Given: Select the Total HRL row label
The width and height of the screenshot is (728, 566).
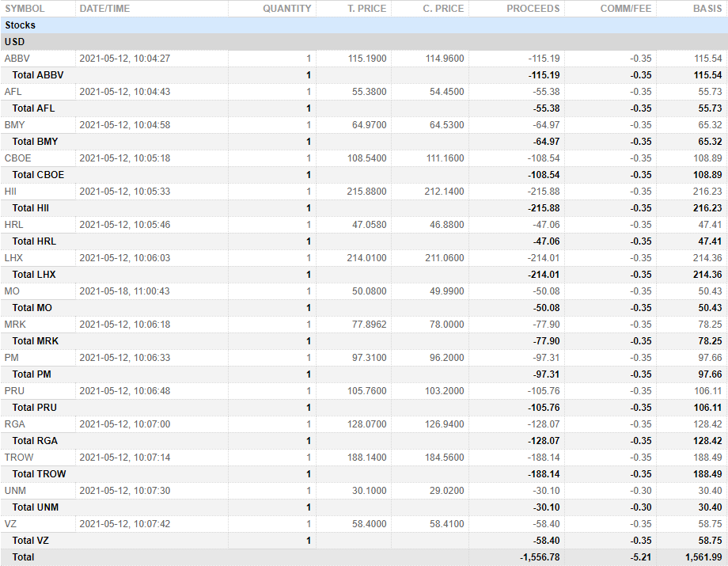Looking at the screenshot, I should [34, 241].
